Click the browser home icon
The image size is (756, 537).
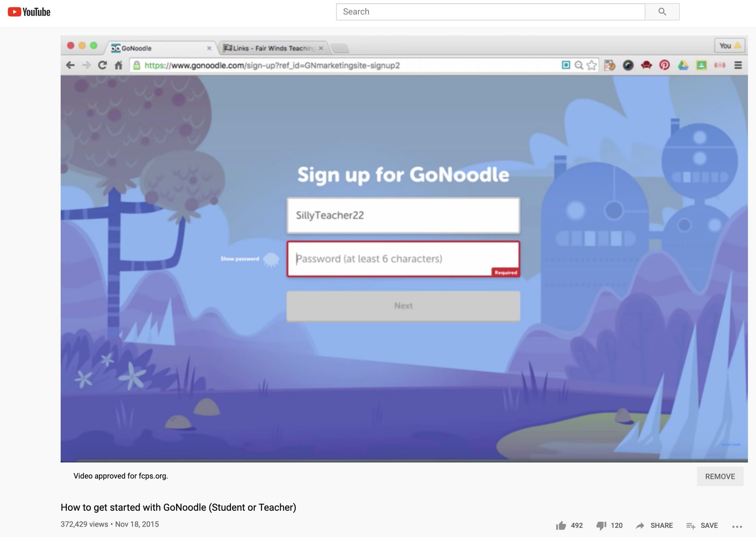118,65
